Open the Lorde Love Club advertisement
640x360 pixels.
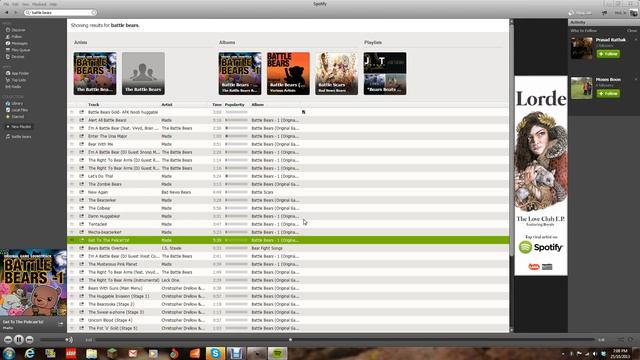tap(541, 176)
